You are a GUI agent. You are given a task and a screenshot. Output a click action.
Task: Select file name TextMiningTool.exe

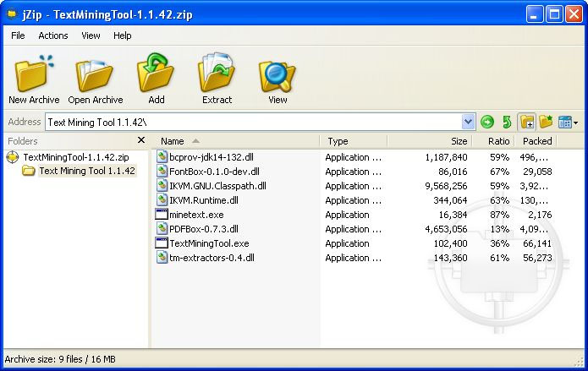(209, 243)
